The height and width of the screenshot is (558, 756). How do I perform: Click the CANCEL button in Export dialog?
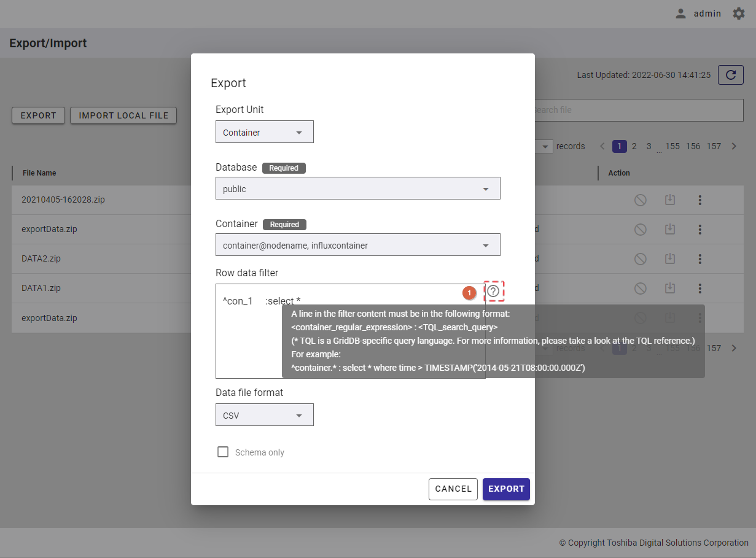click(453, 489)
